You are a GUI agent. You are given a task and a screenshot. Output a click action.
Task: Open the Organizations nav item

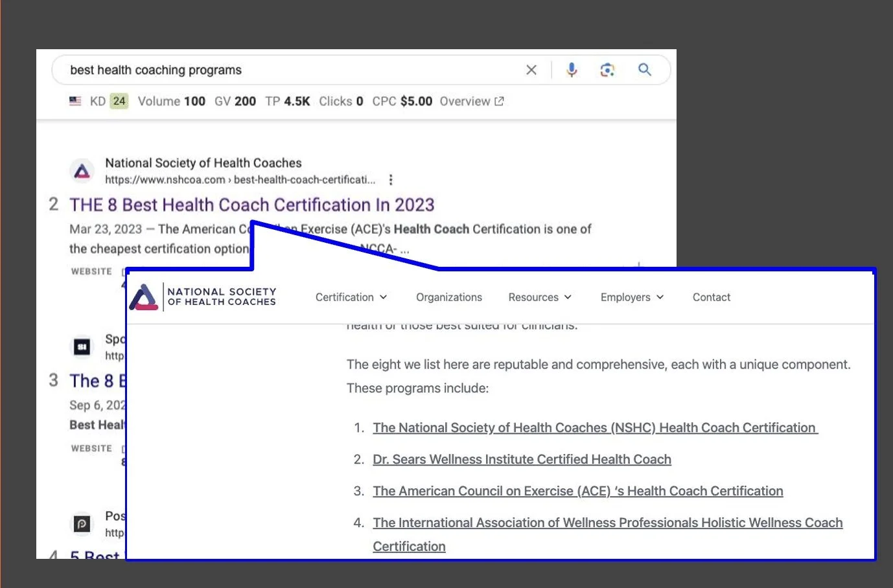(x=449, y=297)
